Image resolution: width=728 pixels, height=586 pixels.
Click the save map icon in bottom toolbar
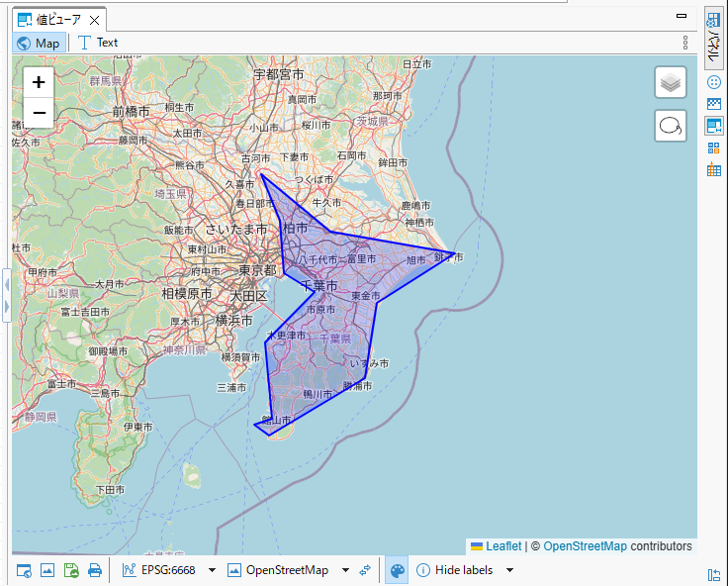71,570
